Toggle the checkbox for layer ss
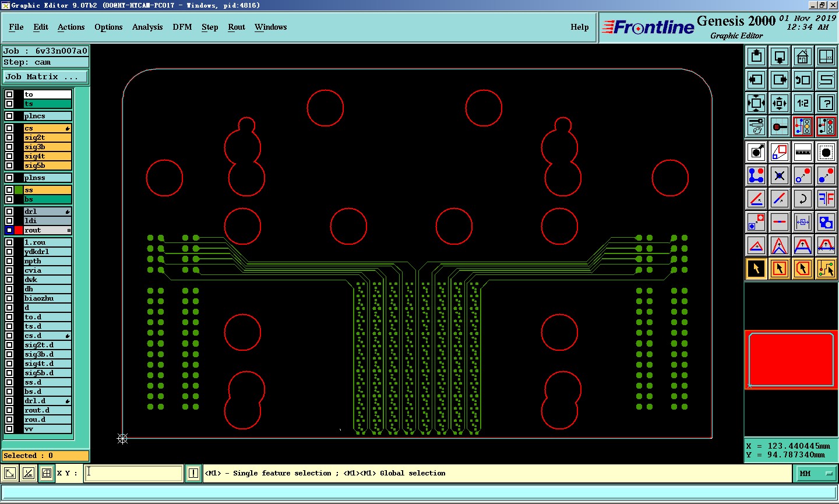 pos(9,190)
